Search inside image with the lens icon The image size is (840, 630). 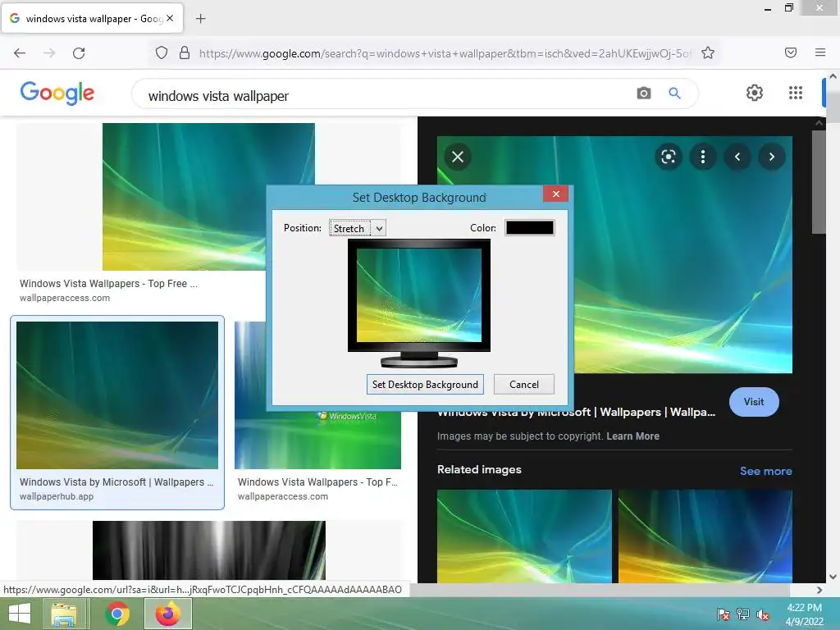point(668,157)
